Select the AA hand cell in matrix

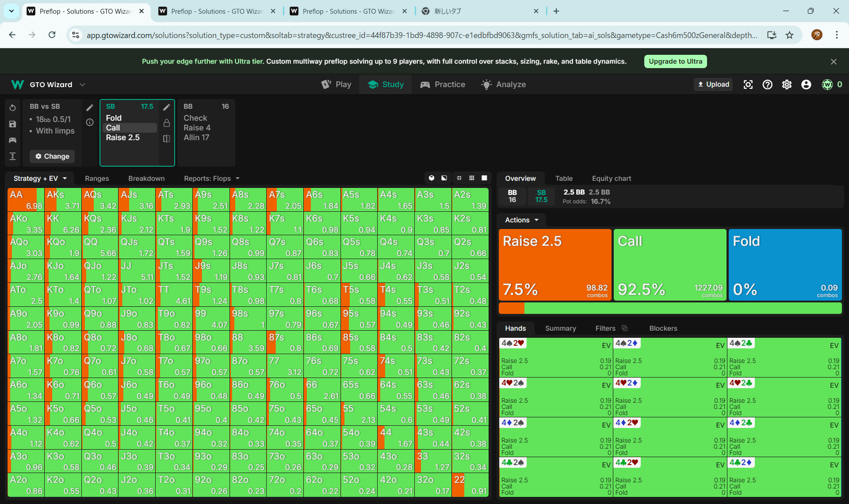click(x=26, y=199)
